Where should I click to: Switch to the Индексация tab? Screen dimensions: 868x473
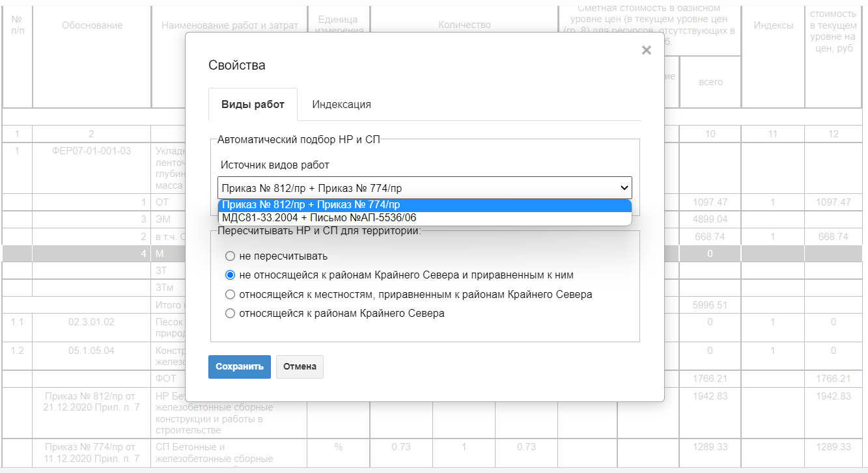(x=341, y=105)
